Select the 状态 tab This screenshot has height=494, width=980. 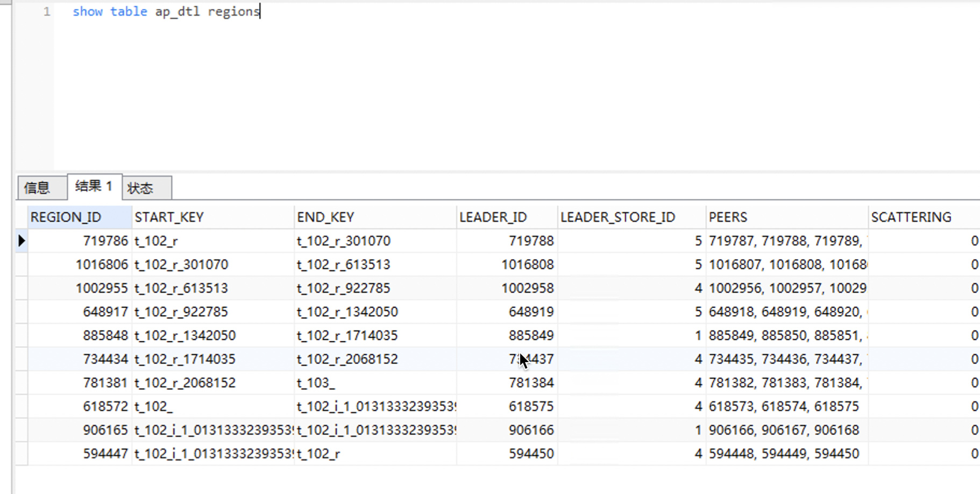(x=141, y=188)
